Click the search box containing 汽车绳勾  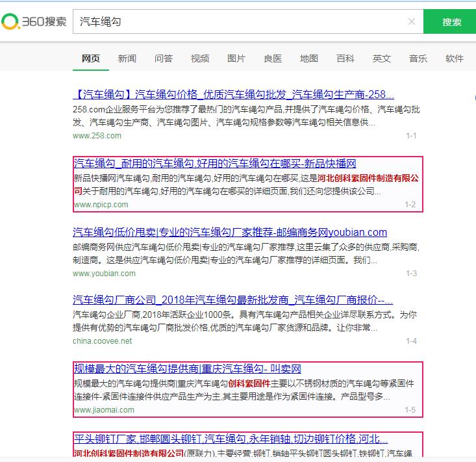click(x=240, y=21)
